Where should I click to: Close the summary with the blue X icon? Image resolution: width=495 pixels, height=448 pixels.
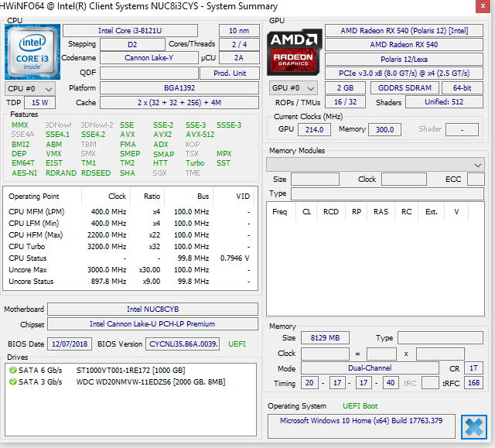point(472,426)
